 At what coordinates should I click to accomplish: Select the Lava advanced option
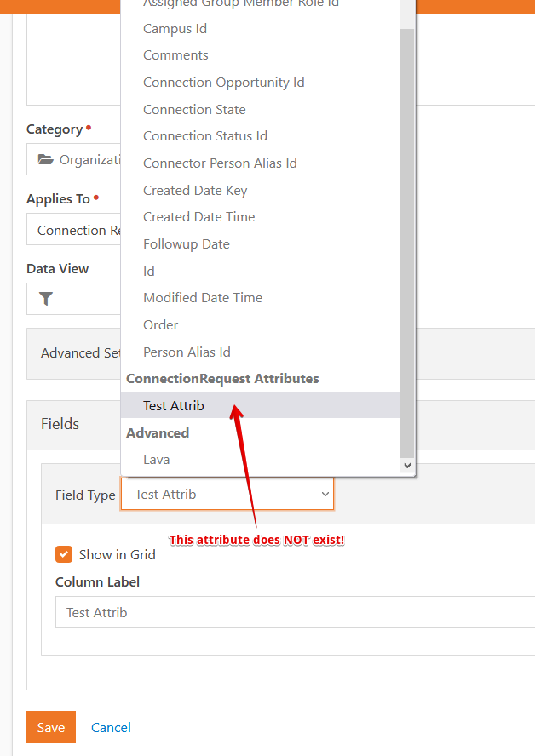[261, 460]
